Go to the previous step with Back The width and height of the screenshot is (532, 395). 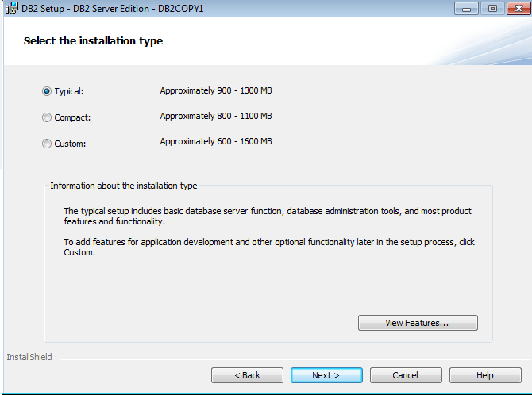pyautogui.click(x=247, y=375)
